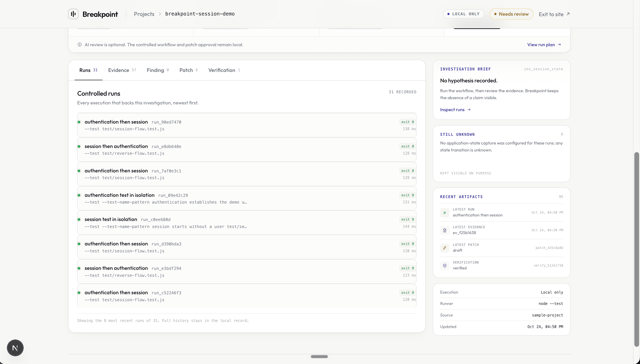
Task: Open authentication test in isolation run
Action: pyautogui.click(x=247, y=198)
